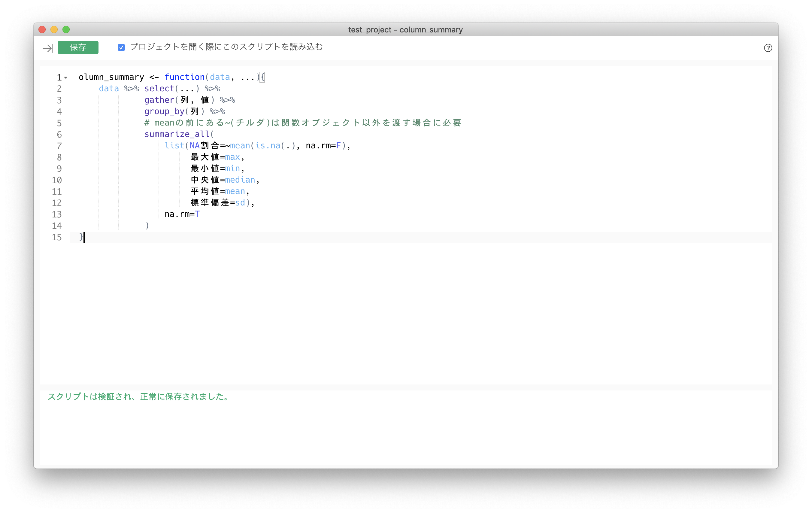Click line number 14 in the gutter
Viewport: 812px width, 513px height.
pyautogui.click(x=57, y=226)
